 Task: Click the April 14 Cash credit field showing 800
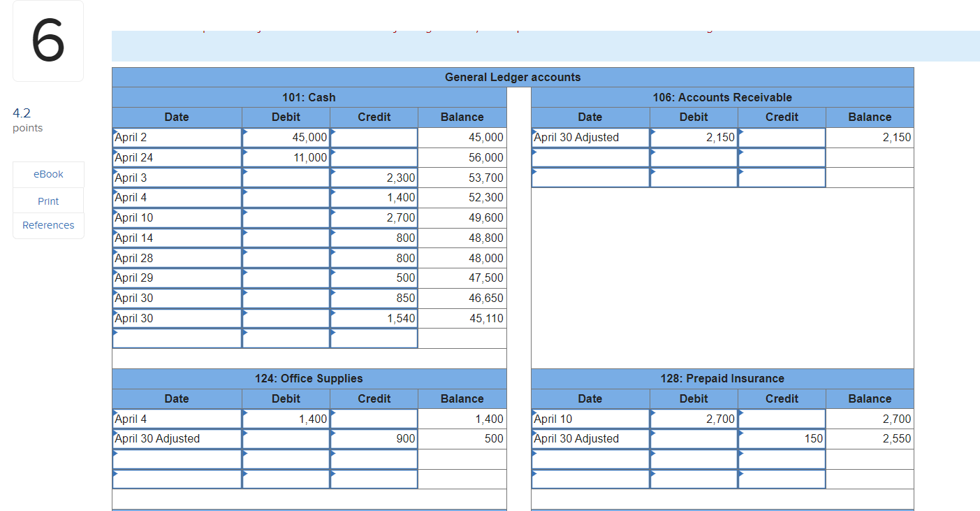(374, 238)
